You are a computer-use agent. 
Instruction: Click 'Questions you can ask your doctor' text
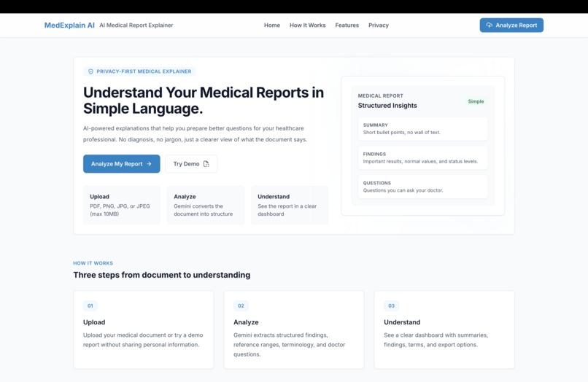(403, 190)
